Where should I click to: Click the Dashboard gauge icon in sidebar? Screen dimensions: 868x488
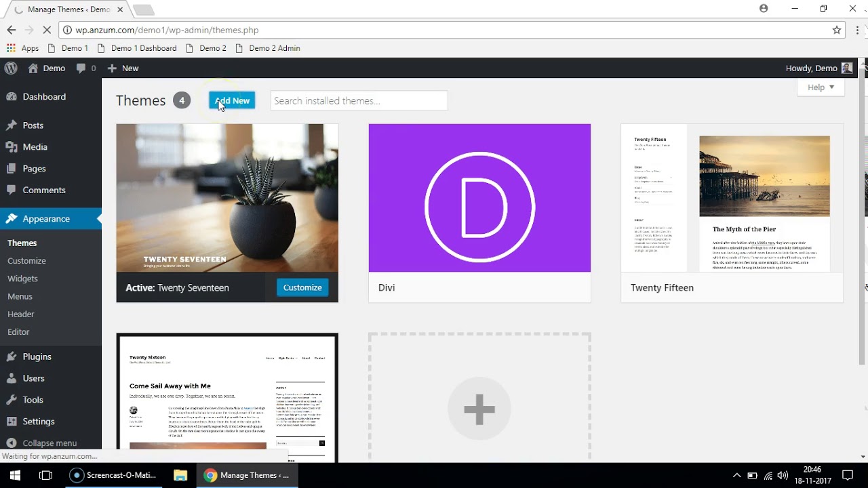click(x=11, y=97)
